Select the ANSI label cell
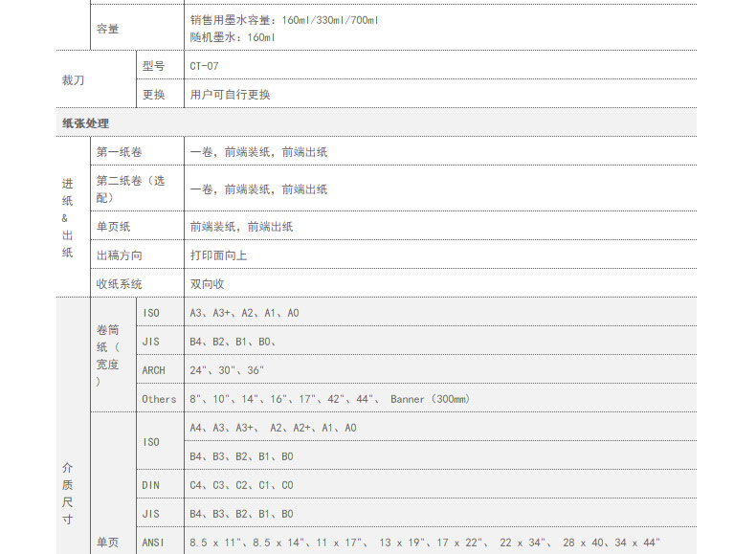756x554 pixels. click(153, 543)
